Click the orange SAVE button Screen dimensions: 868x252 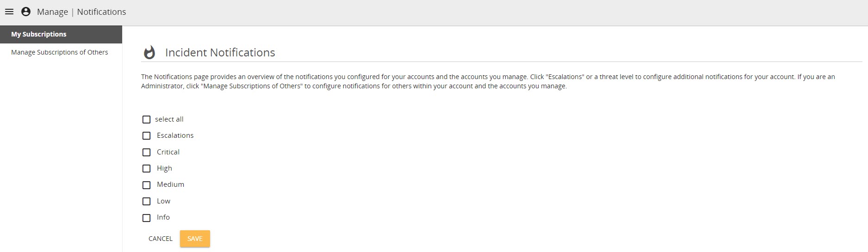pyautogui.click(x=195, y=239)
